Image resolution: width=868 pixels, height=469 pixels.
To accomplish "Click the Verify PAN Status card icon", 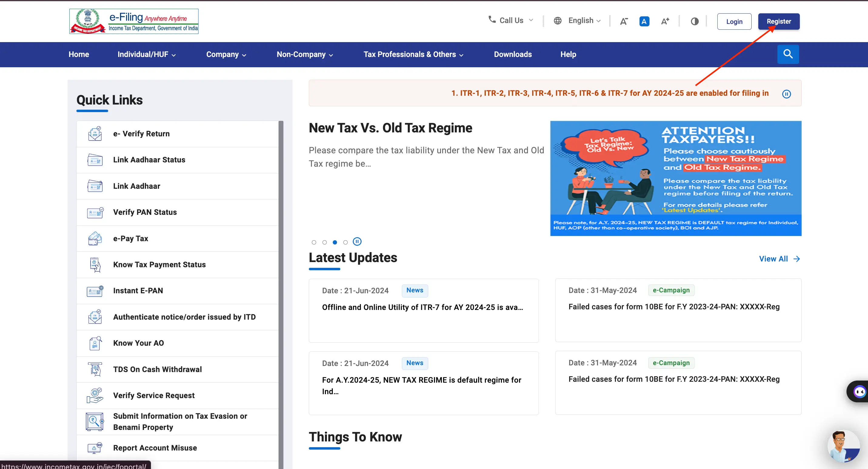I will [95, 212].
